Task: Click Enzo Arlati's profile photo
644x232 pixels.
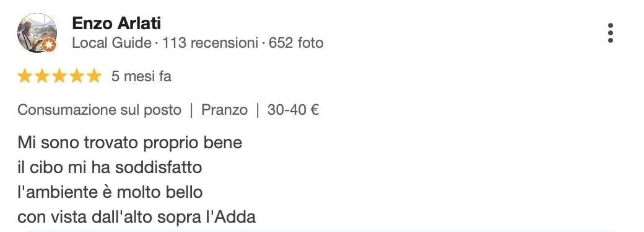Action: [x=37, y=33]
